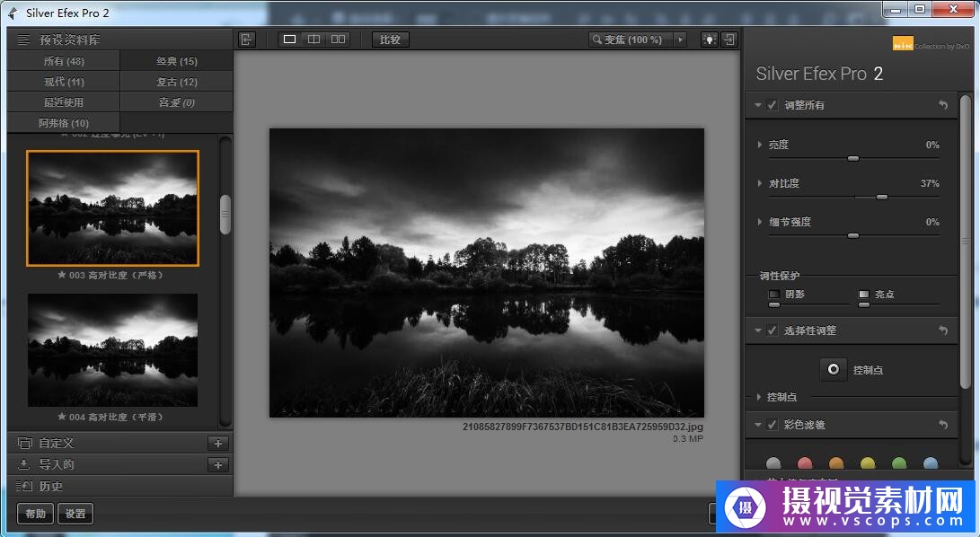Open 设置 settings button at bottom left

pyautogui.click(x=75, y=514)
